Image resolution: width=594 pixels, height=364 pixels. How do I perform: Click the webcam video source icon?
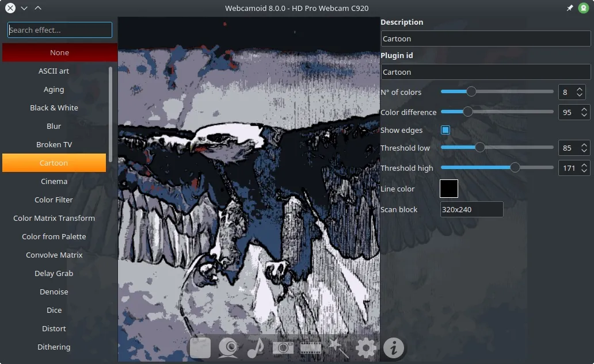(x=228, y=348)
